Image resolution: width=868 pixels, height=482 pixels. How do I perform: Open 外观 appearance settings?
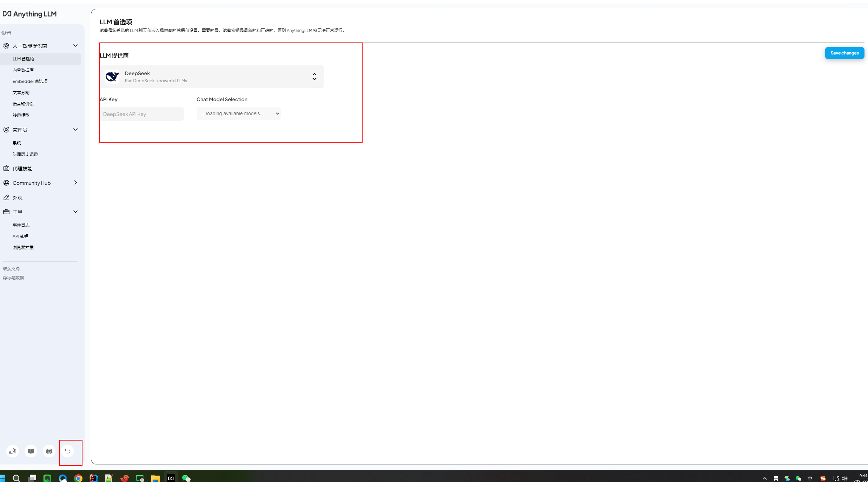coord(18,198)
